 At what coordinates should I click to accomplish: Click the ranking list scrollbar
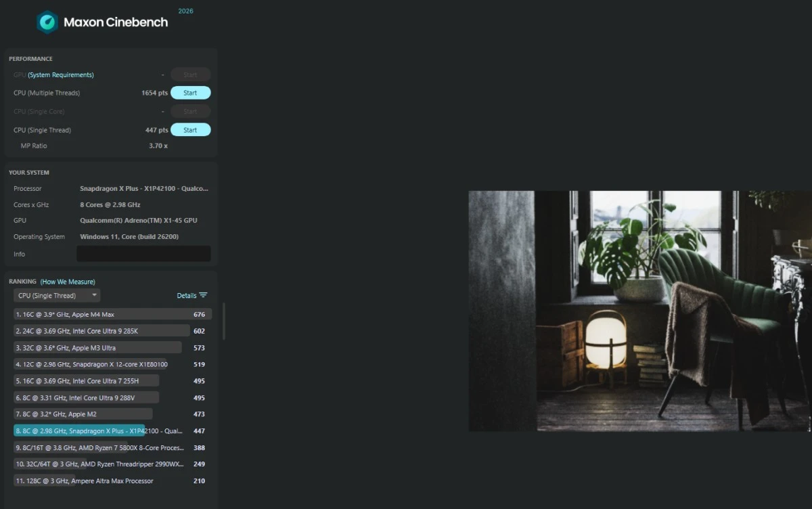pyautogui.click(x=223, y=322)
